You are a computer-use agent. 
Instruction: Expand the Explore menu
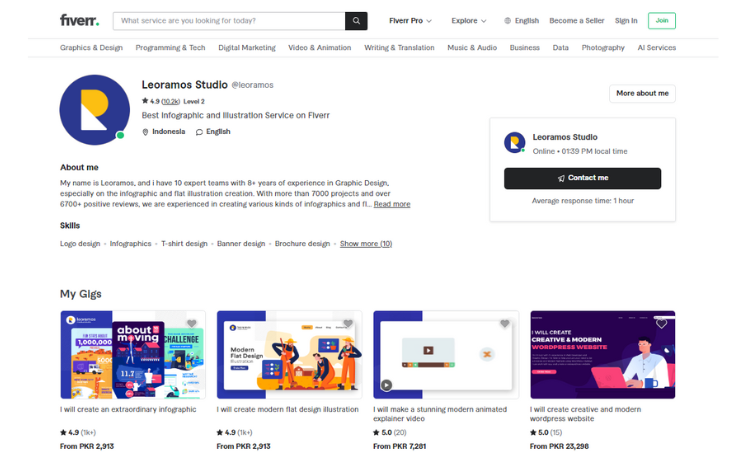pos(468,20)
